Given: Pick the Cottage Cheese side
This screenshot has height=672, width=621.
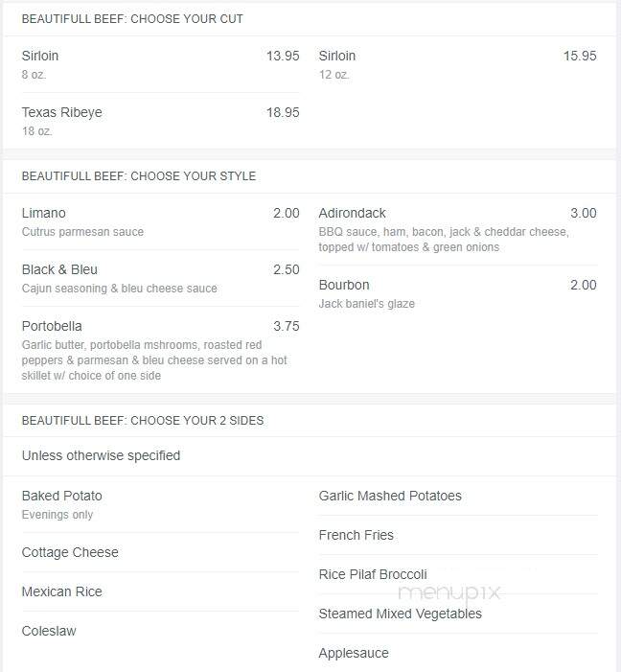Looking at the screenshot, I should pos(160,552).
